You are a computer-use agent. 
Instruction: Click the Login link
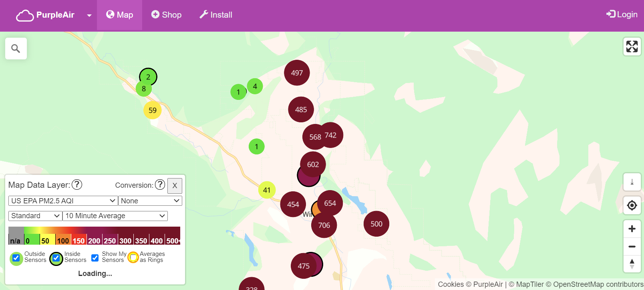622,14
